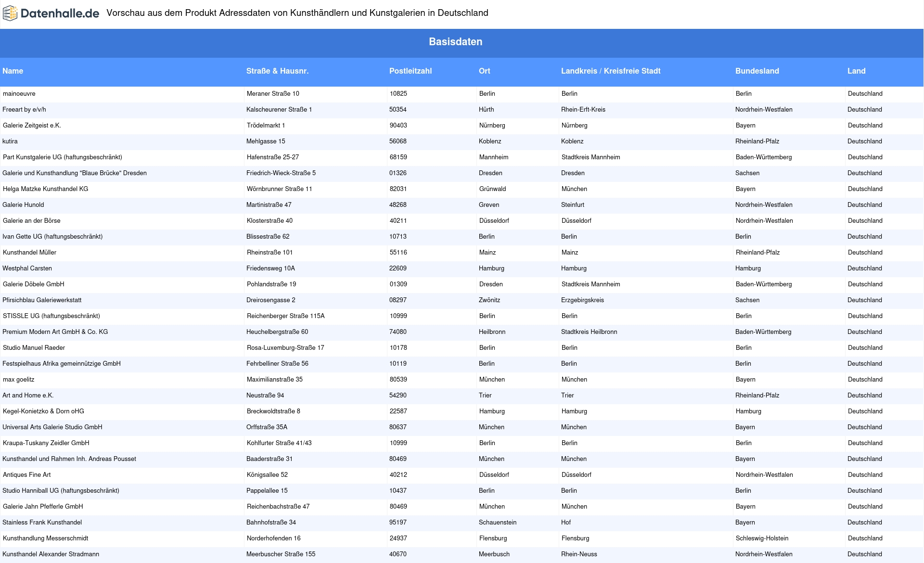Viewport: 924px width, 563px height.
Task: Select Galerie und Kunsthandlung "Blaue Brücke" Dresden
Action: [75, 173]
